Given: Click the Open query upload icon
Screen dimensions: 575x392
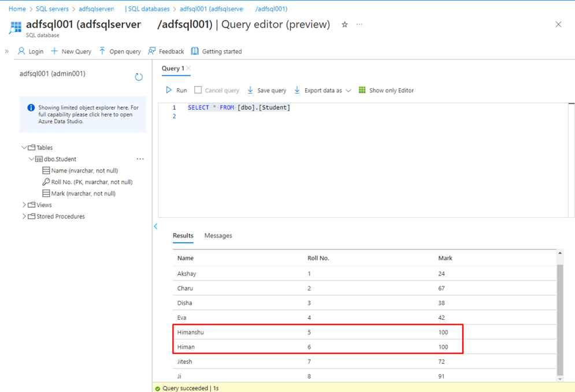Looking at the screenshot, I should [102, 51].
